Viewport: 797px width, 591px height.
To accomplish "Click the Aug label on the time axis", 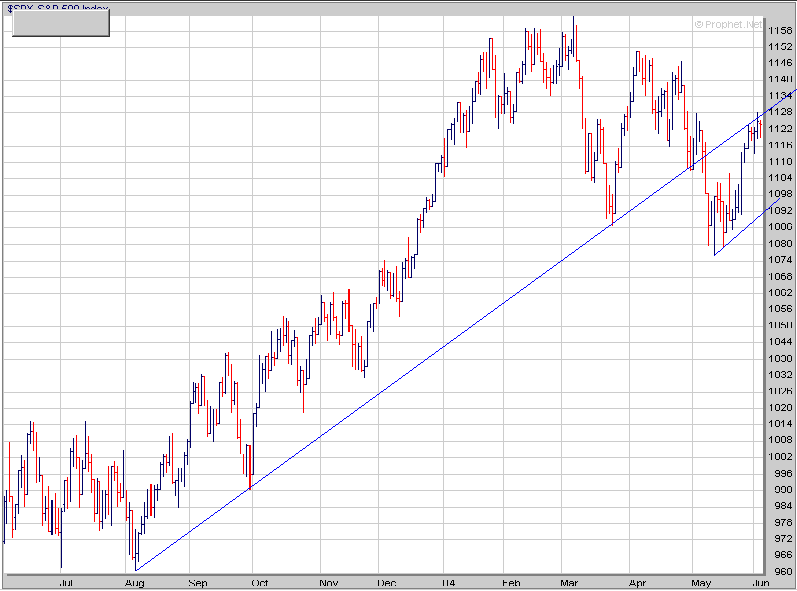I will [x=135, y=583].
